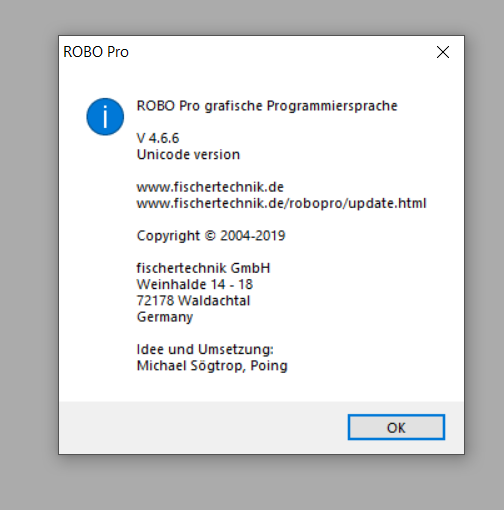The height and width of the screenshot is (510, 504).
Task: Click the Germany country line
Action: coord(165,317)
